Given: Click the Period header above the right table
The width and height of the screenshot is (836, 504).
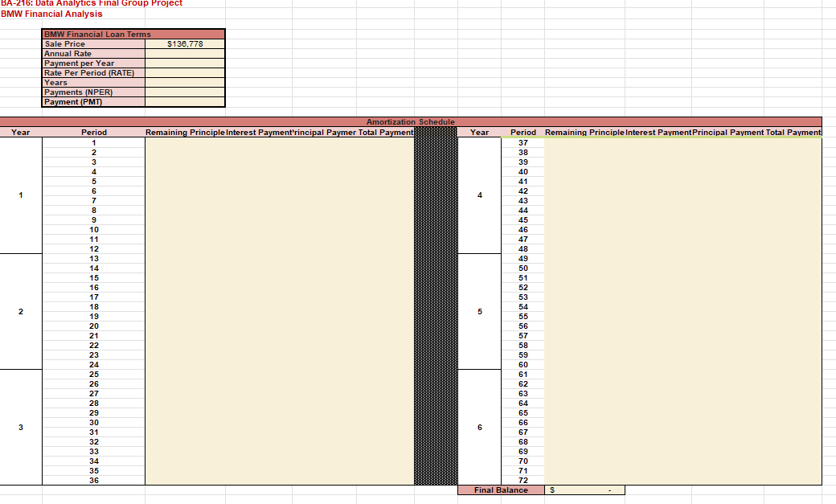Looking at the screenshot, I should (522, 133).
